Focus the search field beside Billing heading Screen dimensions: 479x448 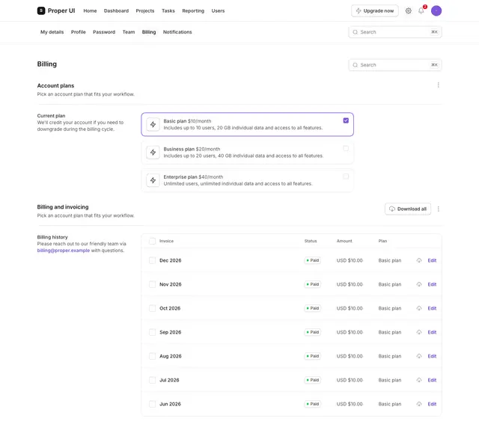coord(395,65)
